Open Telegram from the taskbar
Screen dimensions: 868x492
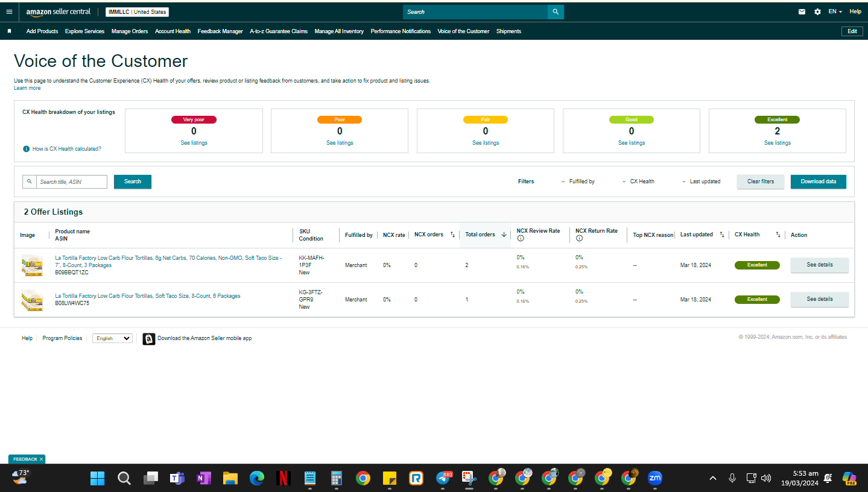443,479
